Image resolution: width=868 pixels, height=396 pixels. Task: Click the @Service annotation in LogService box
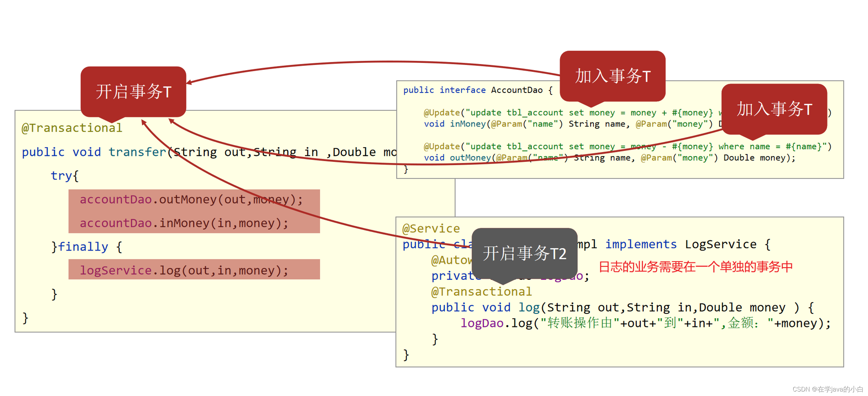pos(431,229)
